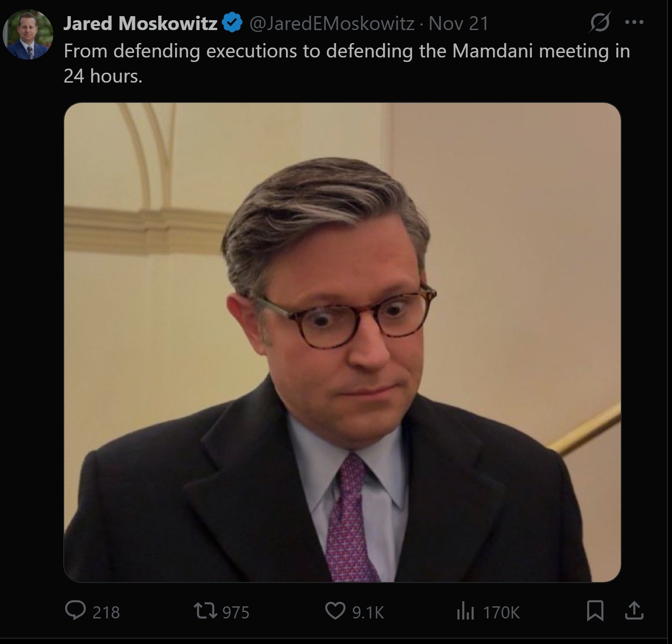Open the three-dot more options menu

pos(635,22)
